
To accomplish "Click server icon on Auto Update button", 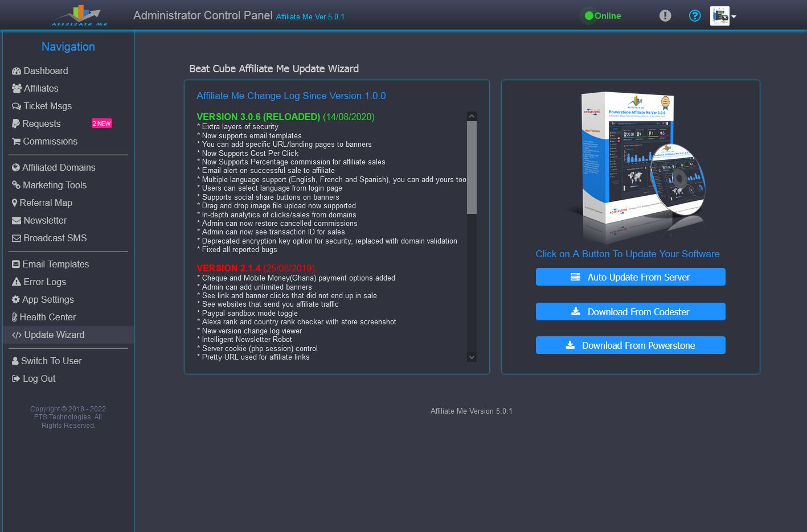I will click(575, 277).
